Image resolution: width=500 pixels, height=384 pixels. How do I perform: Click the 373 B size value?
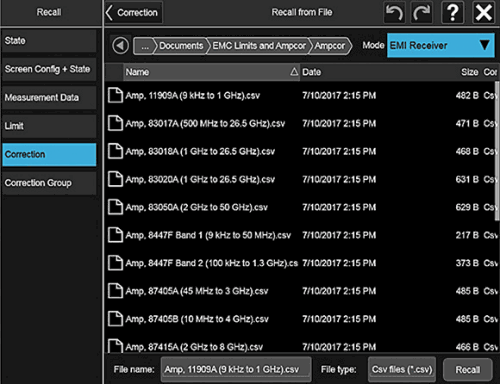[467, 263]
